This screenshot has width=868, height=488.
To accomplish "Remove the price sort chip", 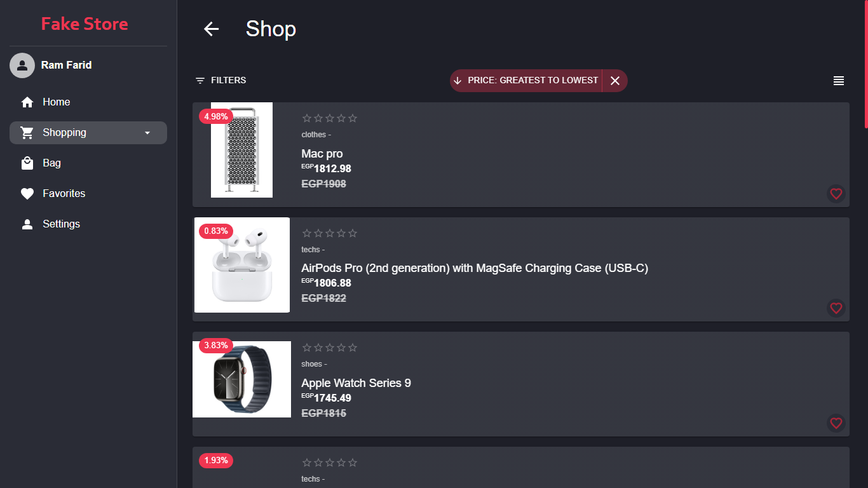I will (x=614, y=81).
